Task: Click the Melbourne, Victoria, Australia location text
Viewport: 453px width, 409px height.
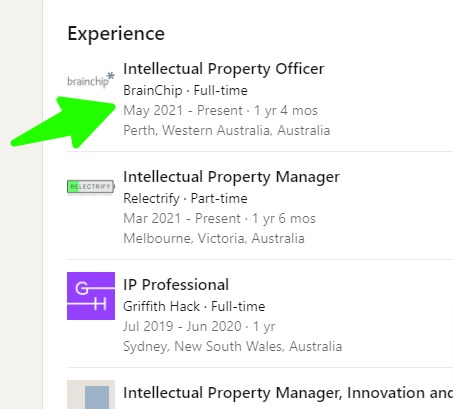Action: pos(214,239)
